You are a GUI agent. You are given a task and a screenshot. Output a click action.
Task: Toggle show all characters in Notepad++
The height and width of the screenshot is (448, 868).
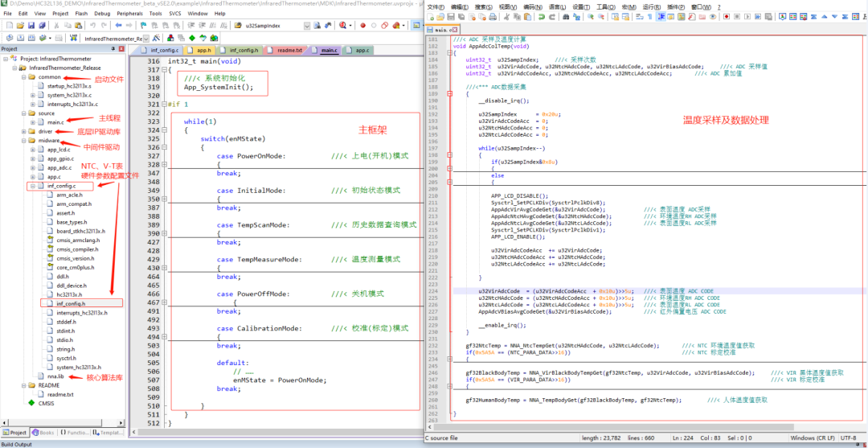(650, 17)
